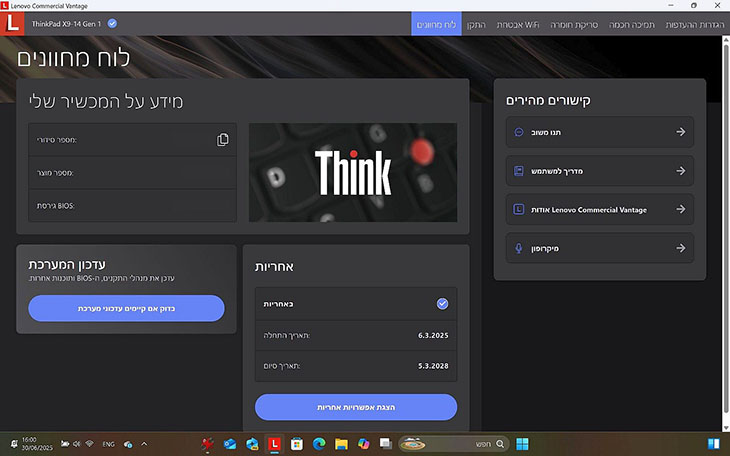
Task: Click the מספר מוצר row label
Action: pyautogui.click(x=55, y=173)
